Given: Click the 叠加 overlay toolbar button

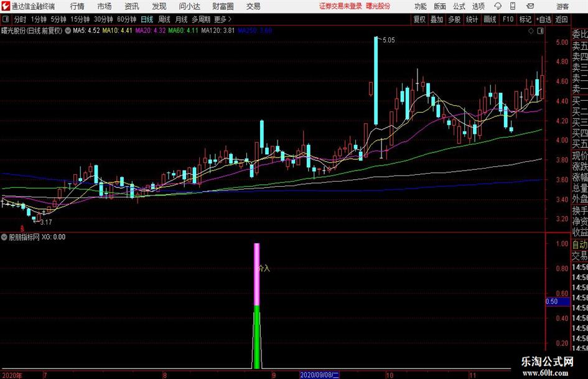Looking at the screenshot, I should [437, 19].
